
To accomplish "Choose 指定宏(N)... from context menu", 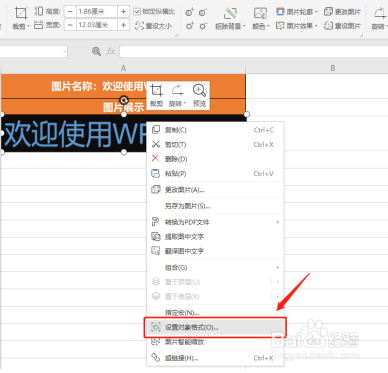I will tap(215, 313).
